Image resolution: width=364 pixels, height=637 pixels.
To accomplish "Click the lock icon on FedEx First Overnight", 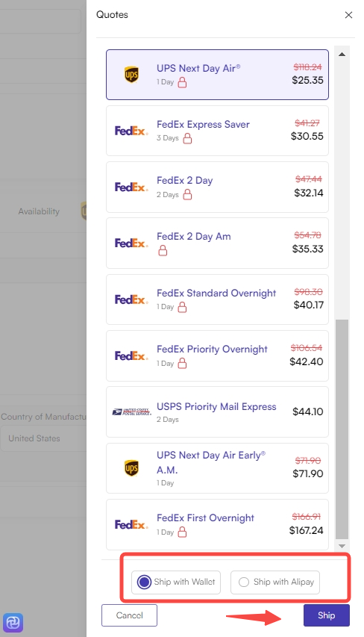I will [x=183, y=532].
